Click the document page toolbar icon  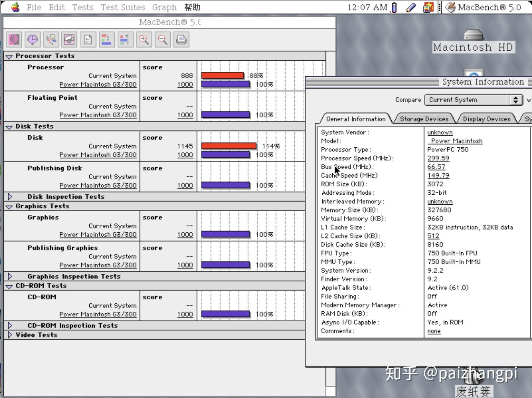[x=88, y=39]
